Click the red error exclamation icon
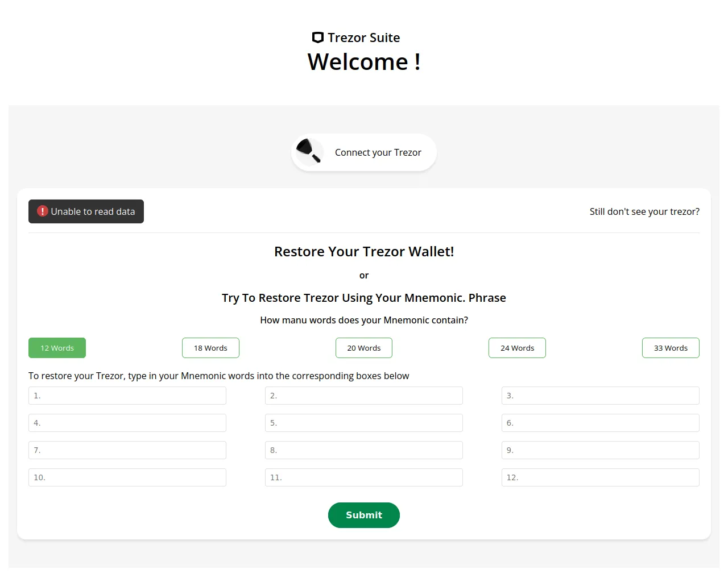 [x=43, y=211]
